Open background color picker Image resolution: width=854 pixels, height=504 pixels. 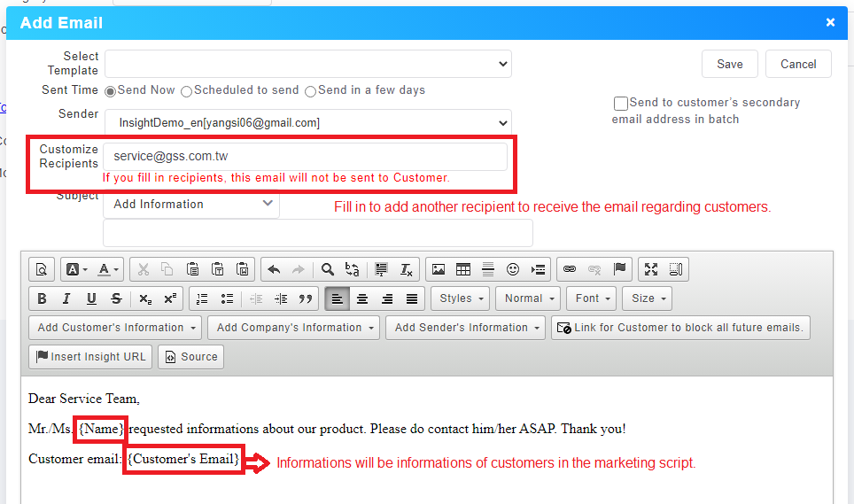tap(76, 269)
